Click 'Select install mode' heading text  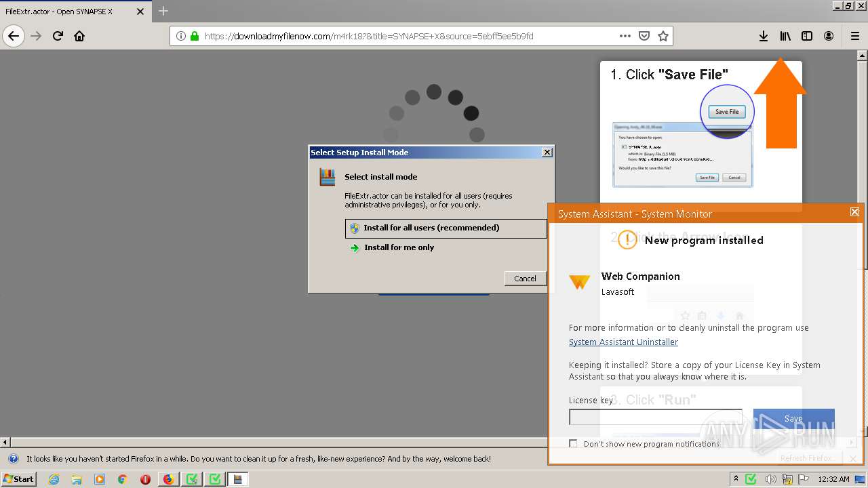coord(381,177)
